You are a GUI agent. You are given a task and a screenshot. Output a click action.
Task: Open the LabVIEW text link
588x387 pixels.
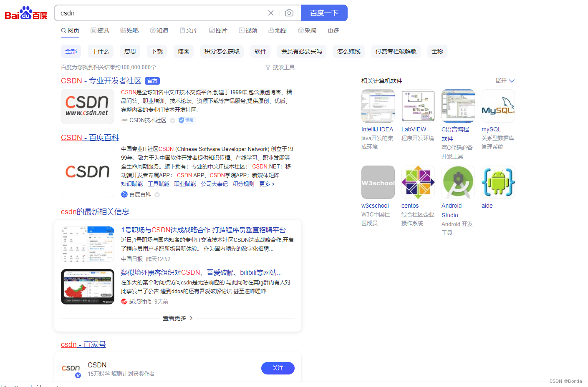point(414,129)
